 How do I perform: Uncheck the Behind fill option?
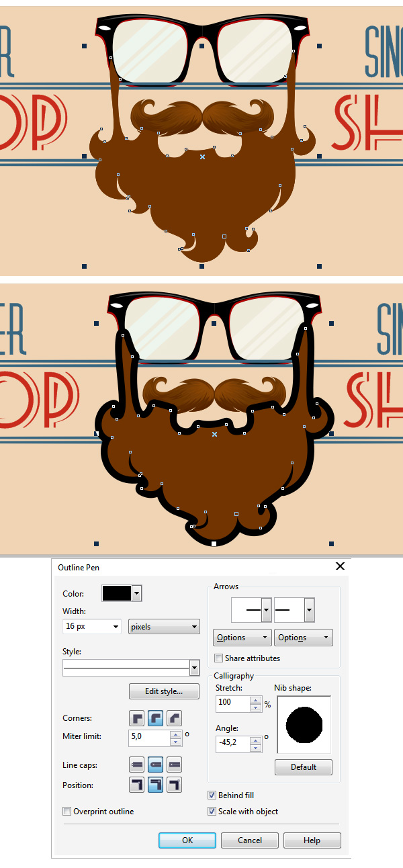click(212, 795)
